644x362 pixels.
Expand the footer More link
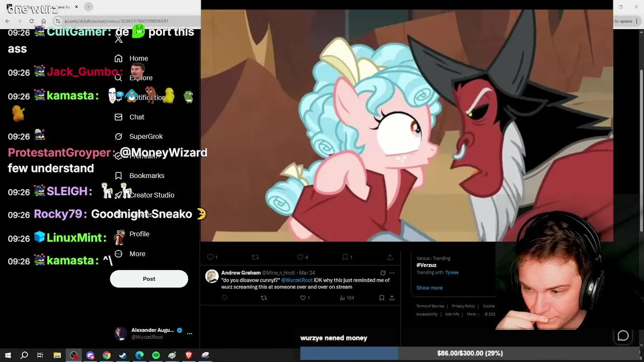(x=472, y=314)
